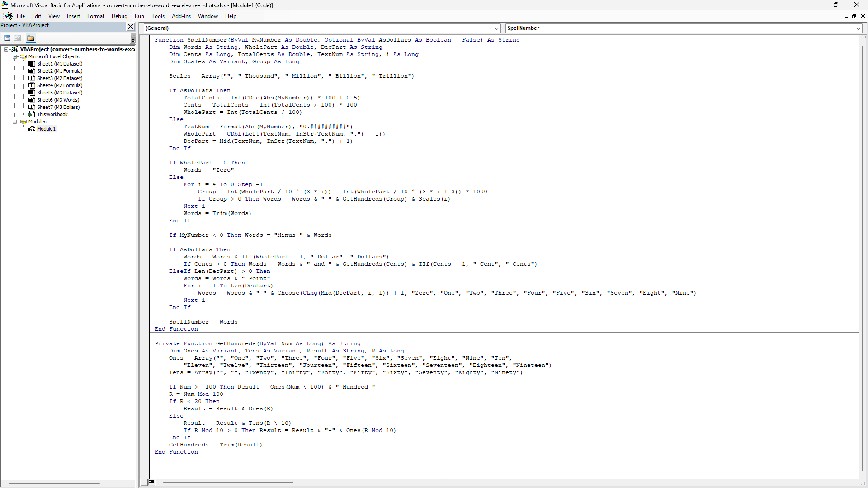Select Module1 in the project tree

[46, 129]
